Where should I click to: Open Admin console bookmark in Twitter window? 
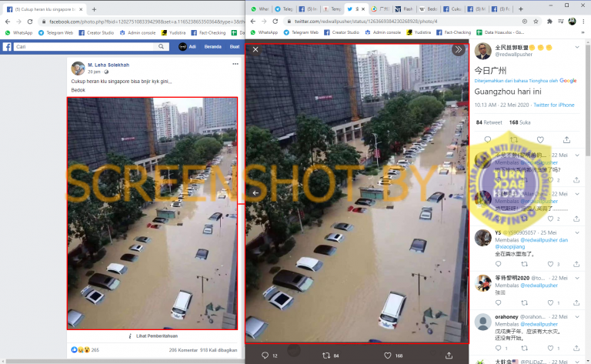pyautogui.click(x=382, y=32)
